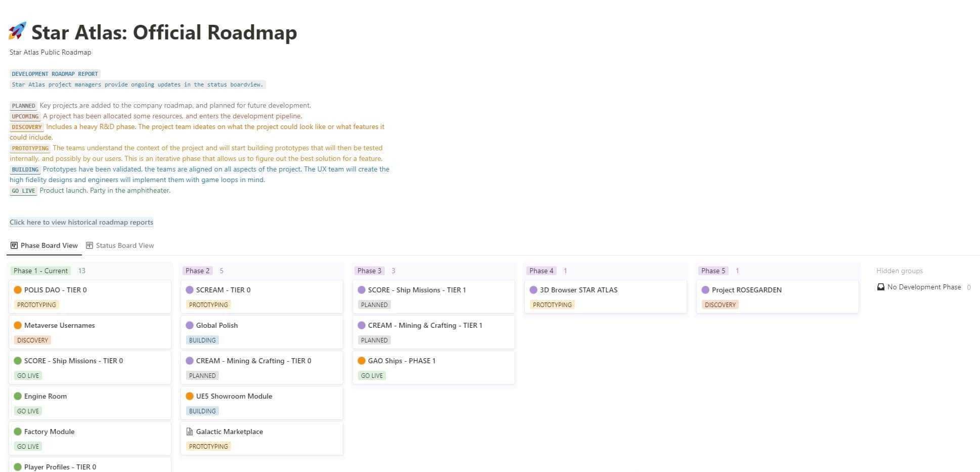Select the Phase Board View tab
The width and height of the screenshot is (980, 472).
[49, 245]
